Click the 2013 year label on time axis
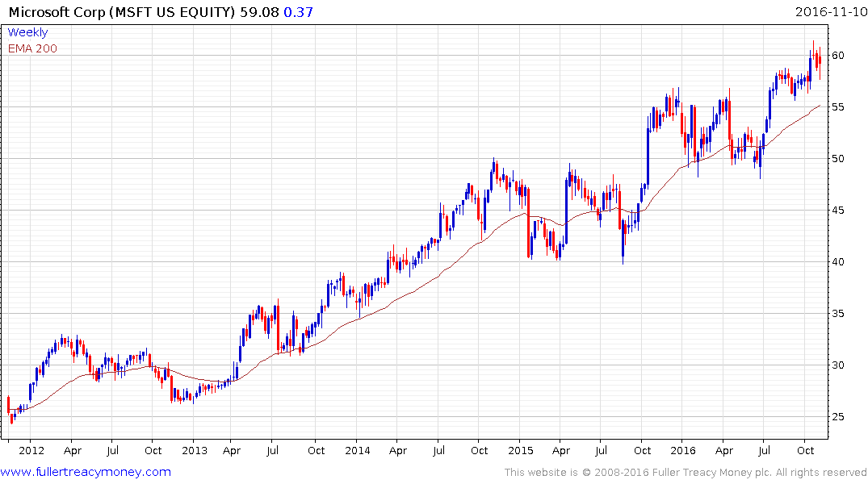The height and width of the screenshot is (484, 868). click(x=195, y=450)
